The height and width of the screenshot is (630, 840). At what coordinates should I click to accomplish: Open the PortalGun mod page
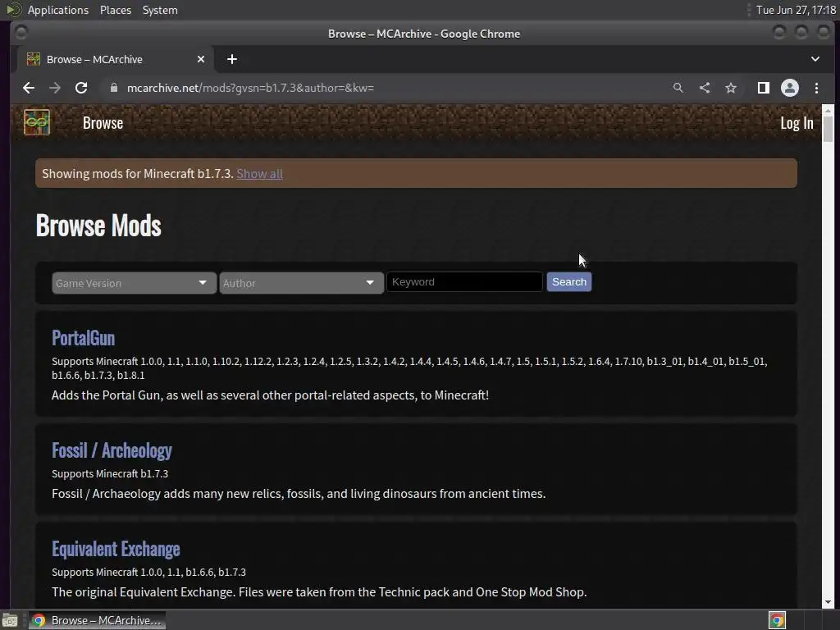(x=83, y=338)
